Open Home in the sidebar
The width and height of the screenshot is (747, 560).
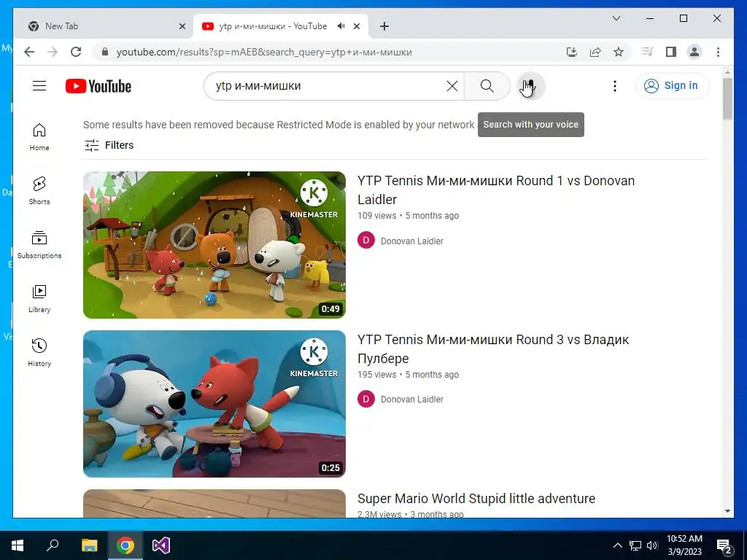pos(39,137)
